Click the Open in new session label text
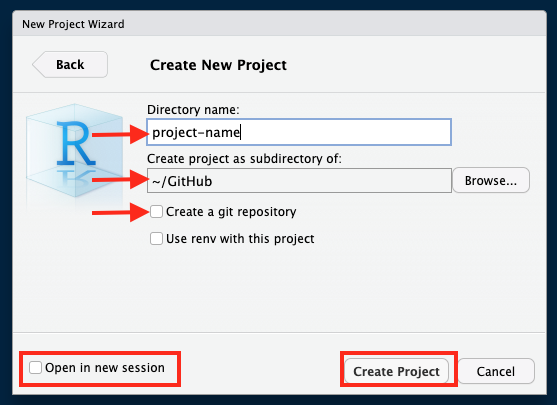Image resolution: width=557 pixels, height=405 pixels. 105,367
